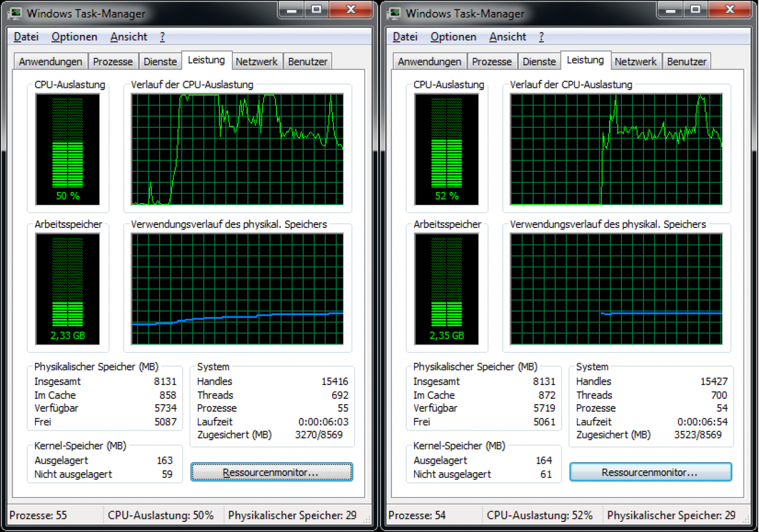This screenshot has width=759, height=532.
Task: Switch to Prozesse tab in left window
Action: coord(113,62)
